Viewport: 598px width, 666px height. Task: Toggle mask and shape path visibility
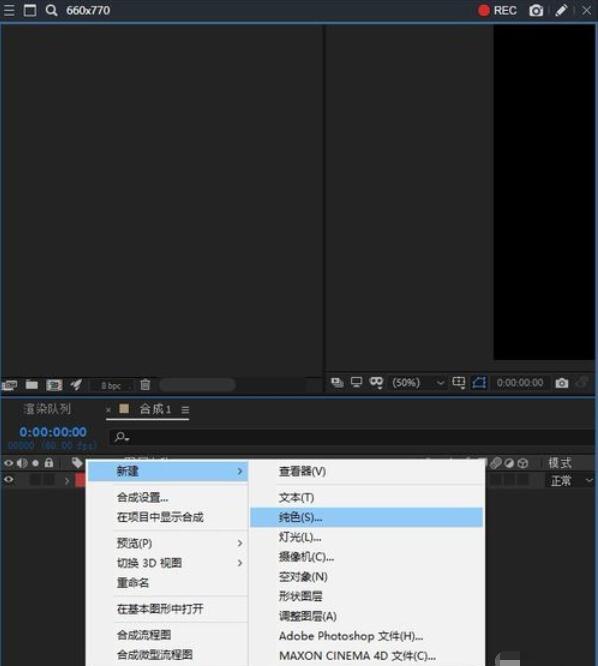[x=376, y=383]
